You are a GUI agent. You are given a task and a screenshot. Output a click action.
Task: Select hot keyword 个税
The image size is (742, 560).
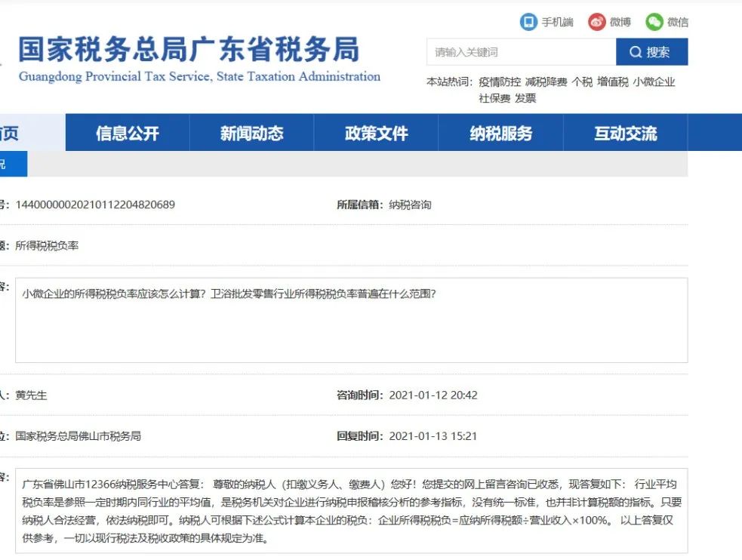pos(581,82)
